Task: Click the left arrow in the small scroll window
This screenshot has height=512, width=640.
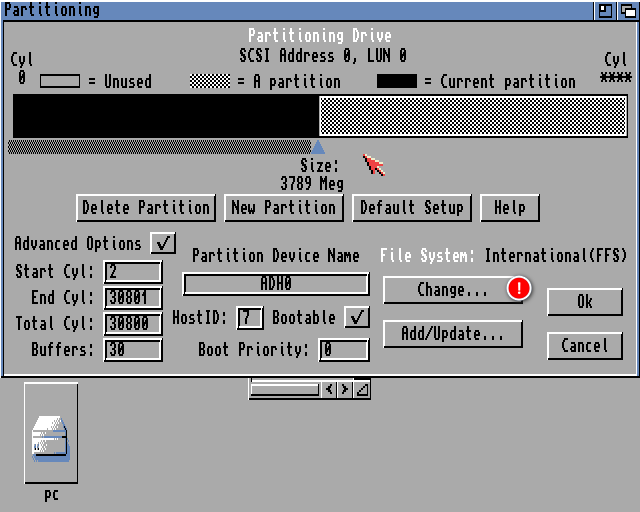Action: point(330,390)
